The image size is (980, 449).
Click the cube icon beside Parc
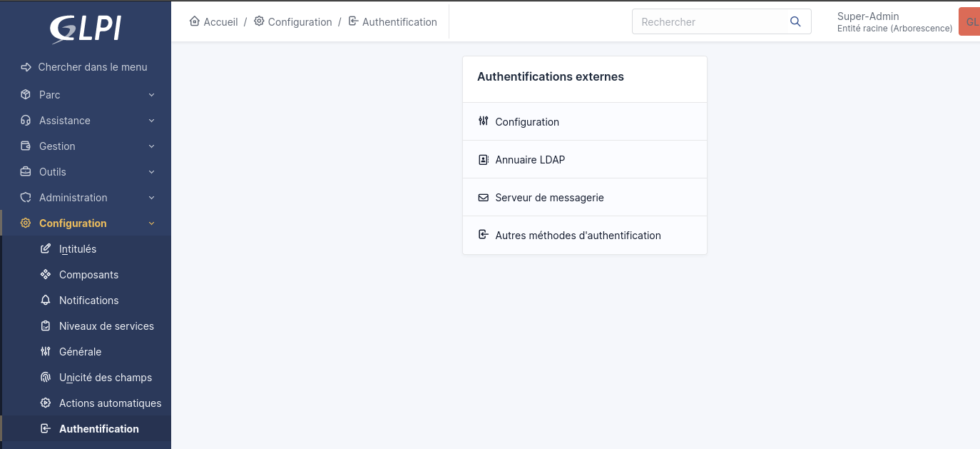coord(26,95)
